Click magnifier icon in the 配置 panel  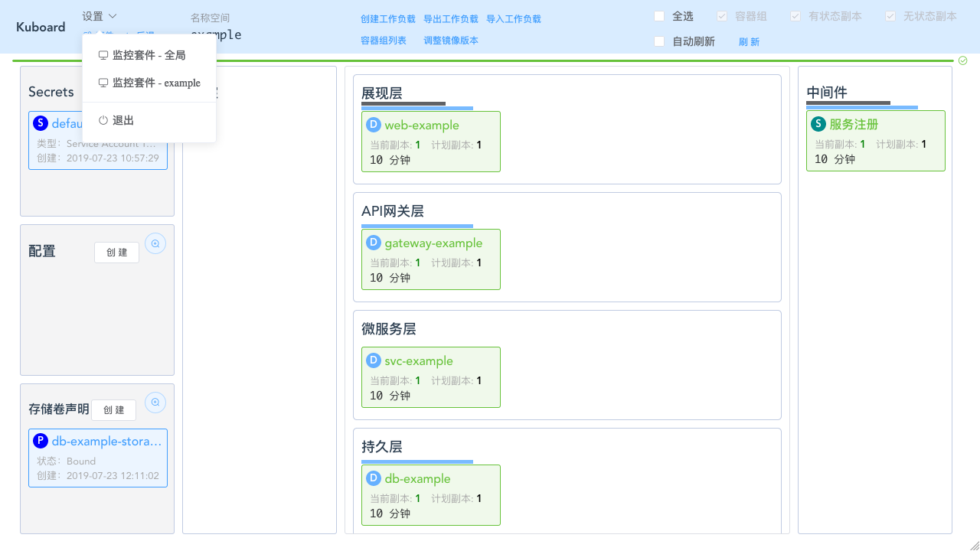point(155,243)
